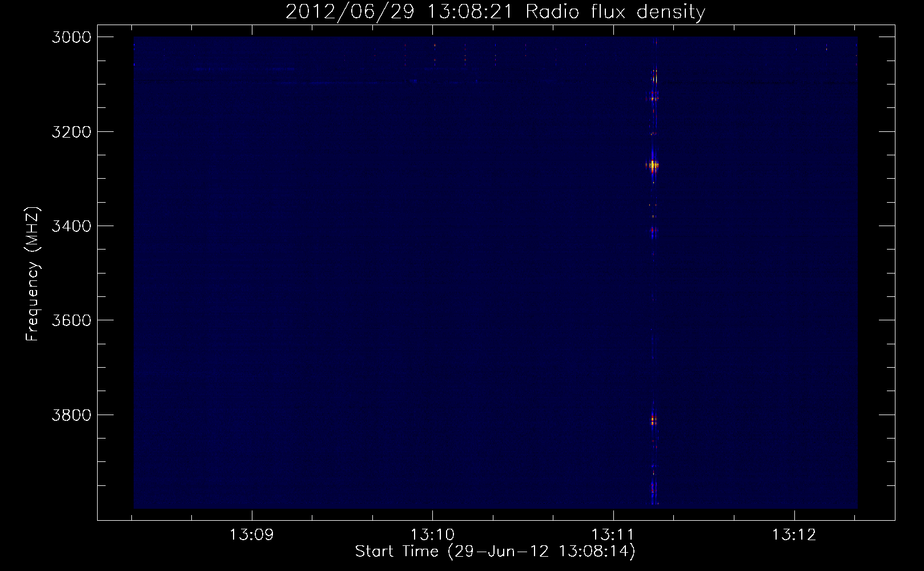Click the '13:10' time axis label
This screenshot has width=924, height=571.
coord(432,535)
